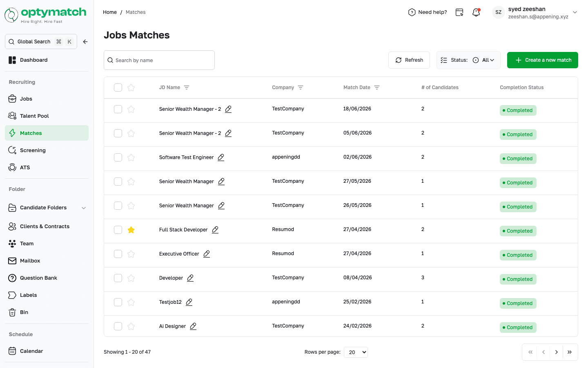The width and height of the screenshot is (588, 368).
Task: Check the box for the 18/06/2026 match
Action: tap(118, 109)
